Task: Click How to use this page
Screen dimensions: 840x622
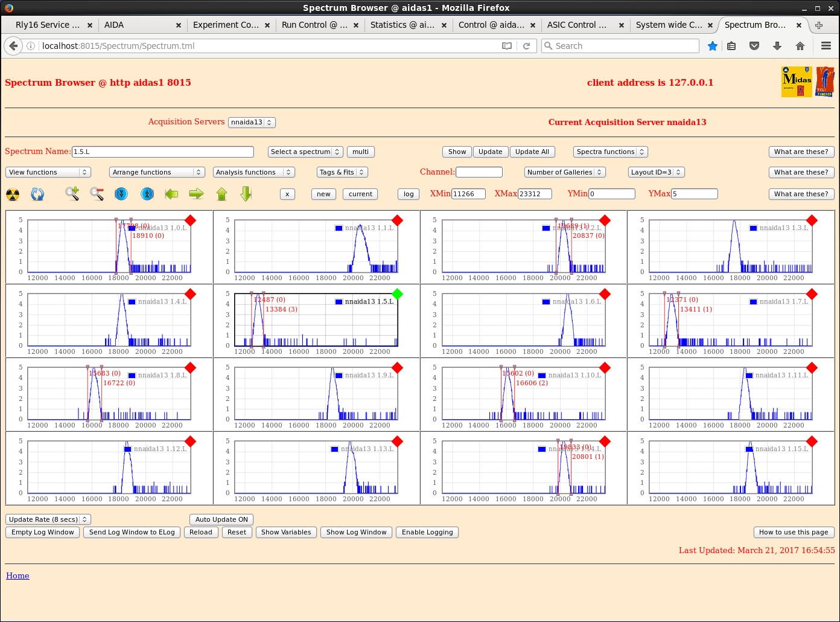Action: [794, 532]
